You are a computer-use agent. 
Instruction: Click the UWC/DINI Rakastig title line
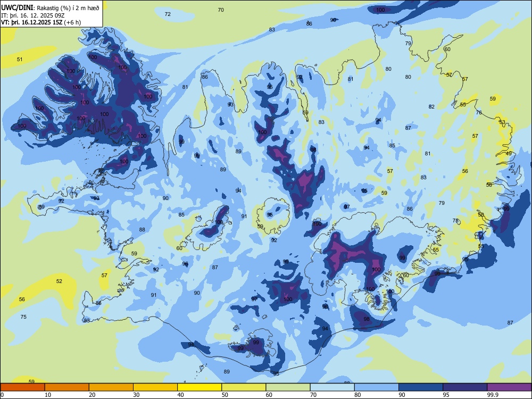coord(50,8)
